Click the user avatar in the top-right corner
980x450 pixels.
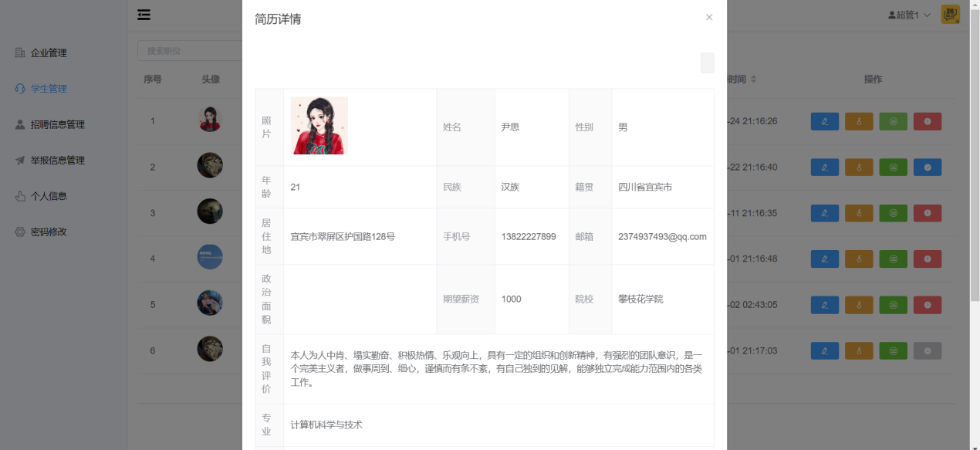[950, 15]
